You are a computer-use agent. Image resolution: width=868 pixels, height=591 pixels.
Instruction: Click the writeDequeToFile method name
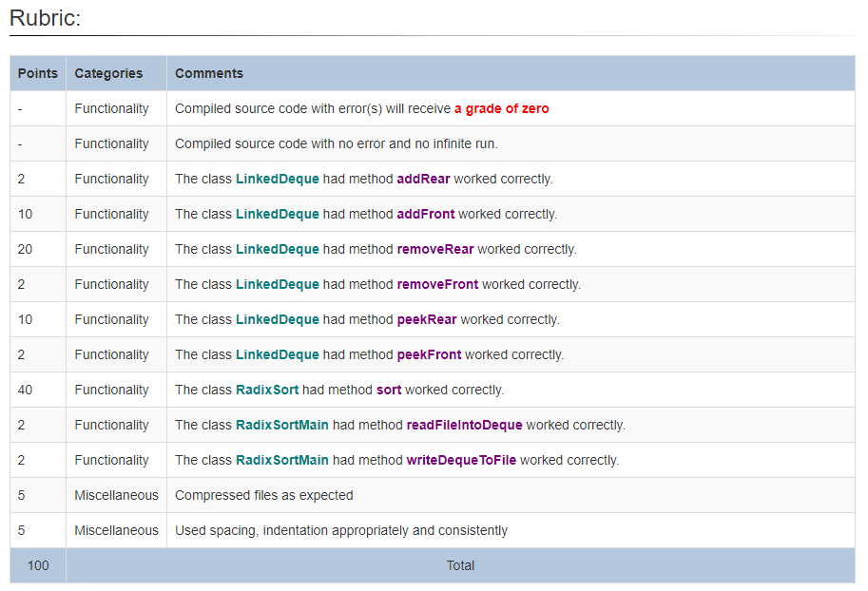click(x=461, y=460)
